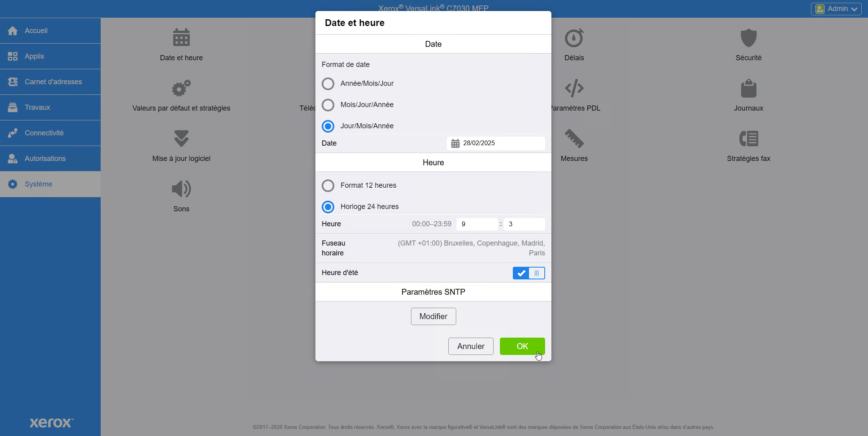Click Modifier under Paramètres SNTP
The height and width of the screenshot is (436, 868).
[433, 316]
